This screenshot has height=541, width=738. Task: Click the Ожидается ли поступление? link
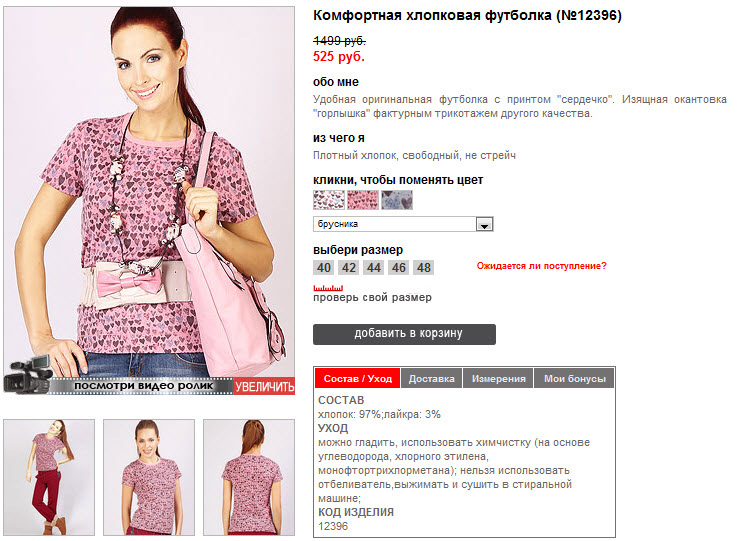[541, 266]
